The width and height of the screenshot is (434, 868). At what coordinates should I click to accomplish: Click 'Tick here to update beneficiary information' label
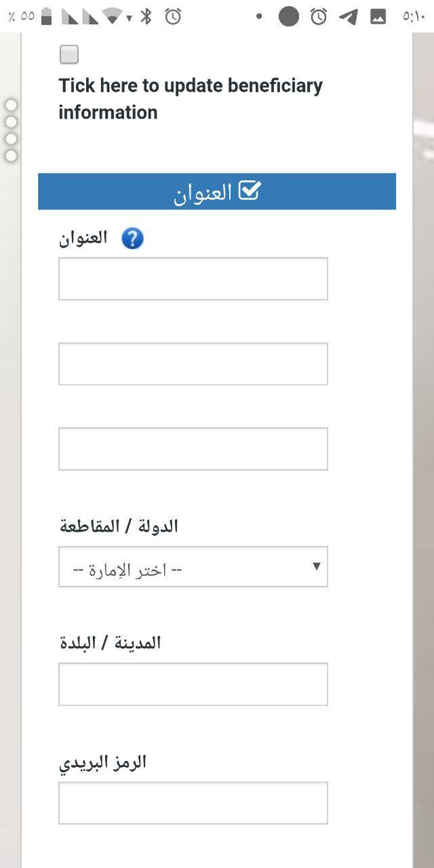coord(191,99)
